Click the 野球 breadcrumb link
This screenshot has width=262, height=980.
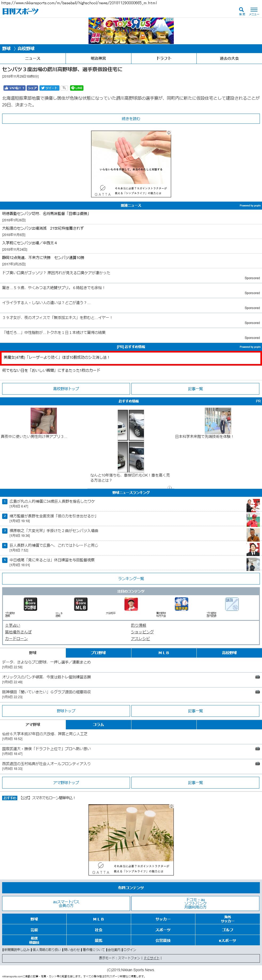point(6,49)
